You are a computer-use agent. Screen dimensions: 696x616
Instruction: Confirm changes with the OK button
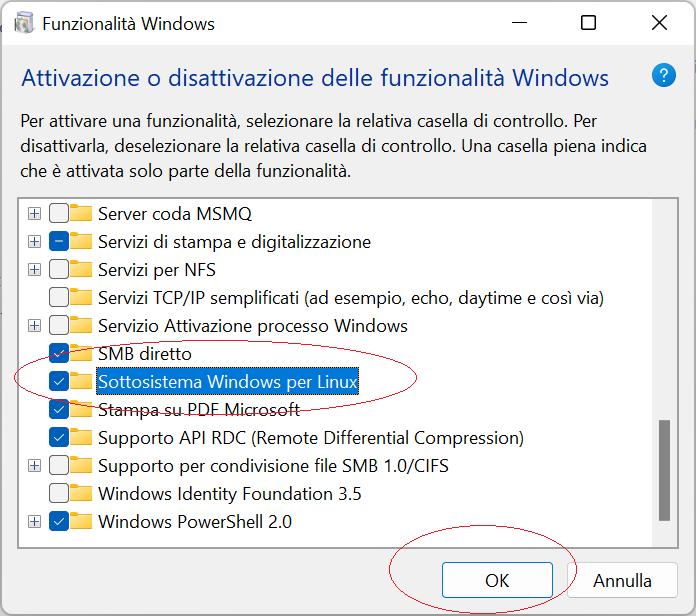tap(497, 580)
